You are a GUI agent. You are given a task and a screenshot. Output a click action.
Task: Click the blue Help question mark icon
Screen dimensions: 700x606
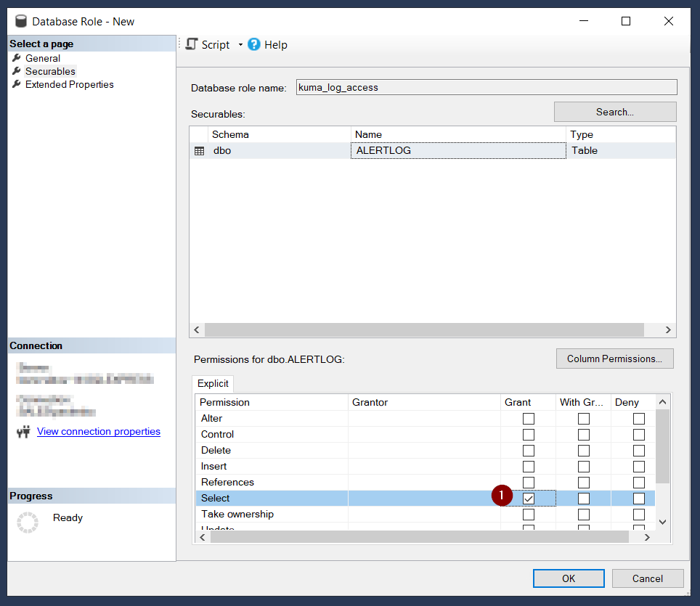click(x=253, y=44)
